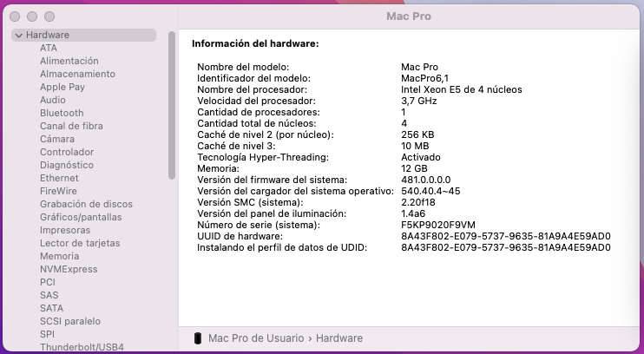Image resolution: width=644 pixels, height=354 pixels.
Task: Open Almacenamiento in the sidebar
Action: click(x=77, y=74)
